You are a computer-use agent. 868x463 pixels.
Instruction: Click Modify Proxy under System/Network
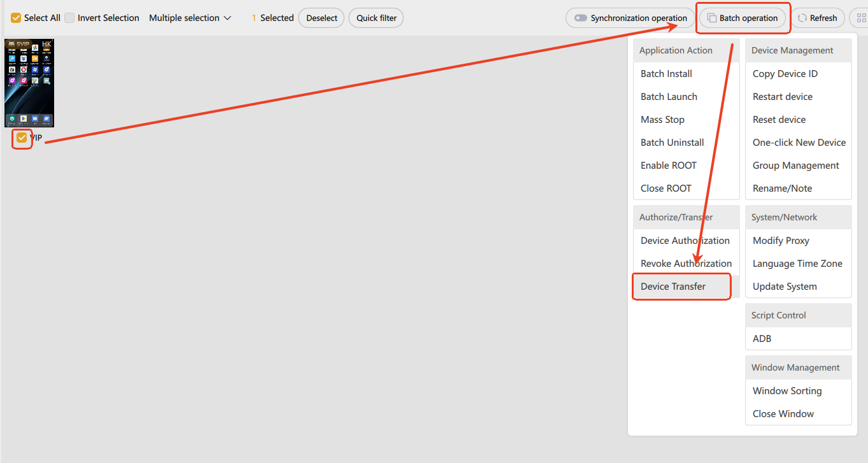click(x=781, y=241)
